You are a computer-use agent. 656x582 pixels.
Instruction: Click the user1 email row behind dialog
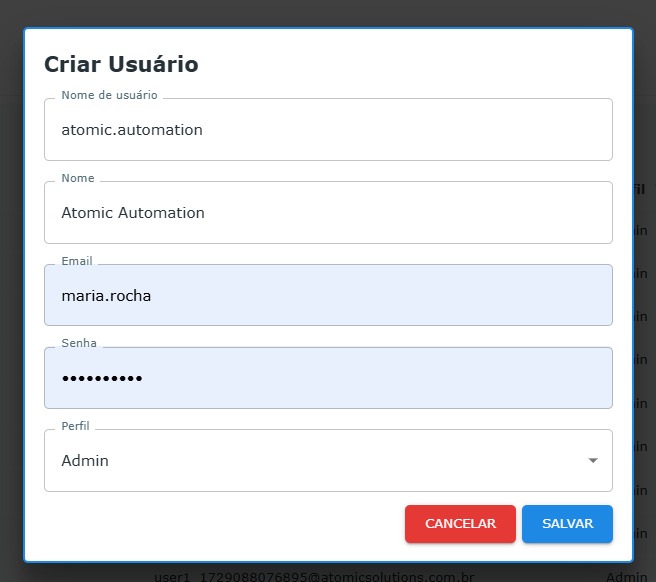[314, 577]
